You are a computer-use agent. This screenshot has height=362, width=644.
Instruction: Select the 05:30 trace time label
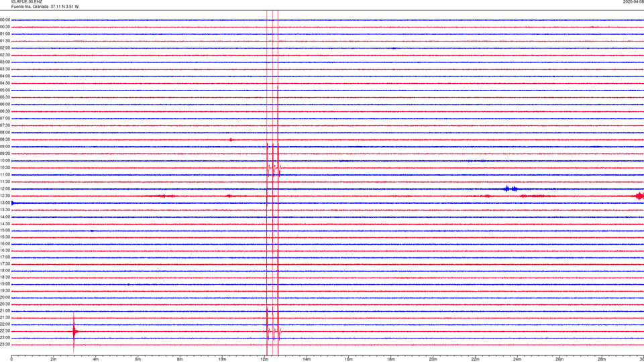(x=5, y=97)
